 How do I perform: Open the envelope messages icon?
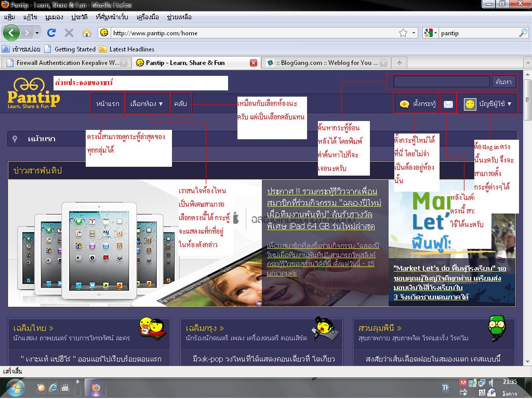pos(448,104)
